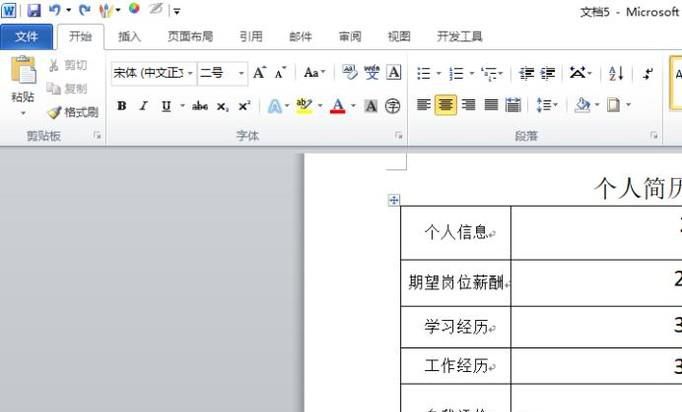Screen dimensions: 682x412
Task: Open the Asian layout (中文版式) menu
Action: click(x=580, y=73)
